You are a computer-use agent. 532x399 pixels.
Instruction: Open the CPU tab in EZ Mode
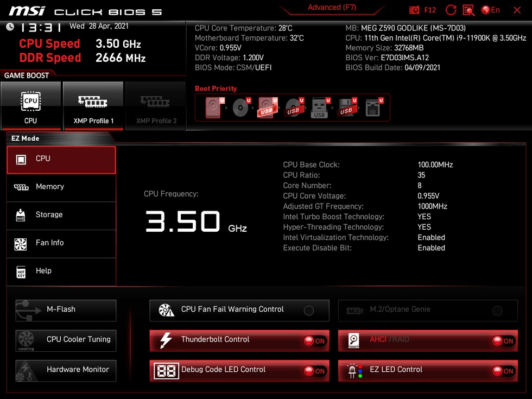(x=61, y=160)
